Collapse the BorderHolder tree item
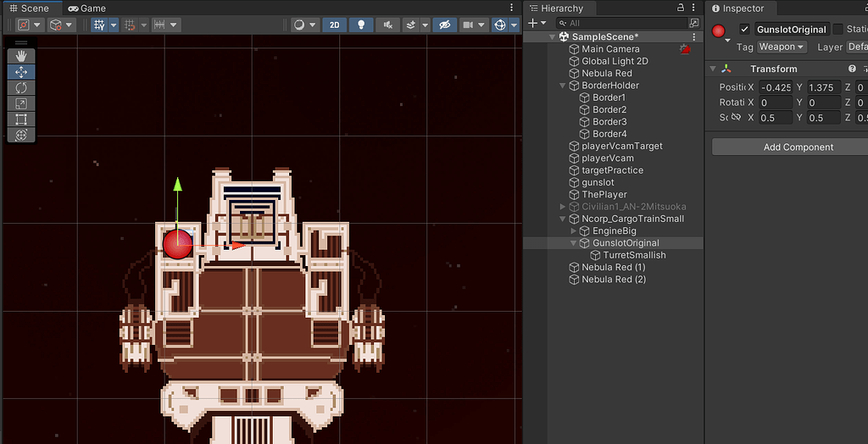 coord(563,86)
